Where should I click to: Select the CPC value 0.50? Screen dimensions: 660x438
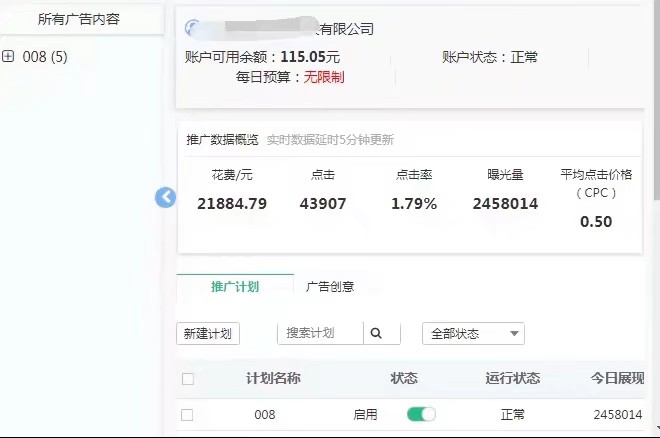coord(596,222)
